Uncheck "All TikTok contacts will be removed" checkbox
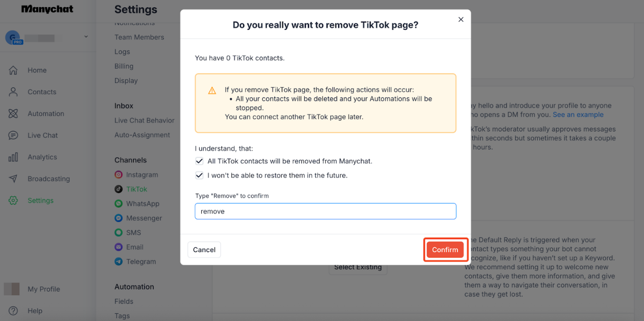 [199, 161]
